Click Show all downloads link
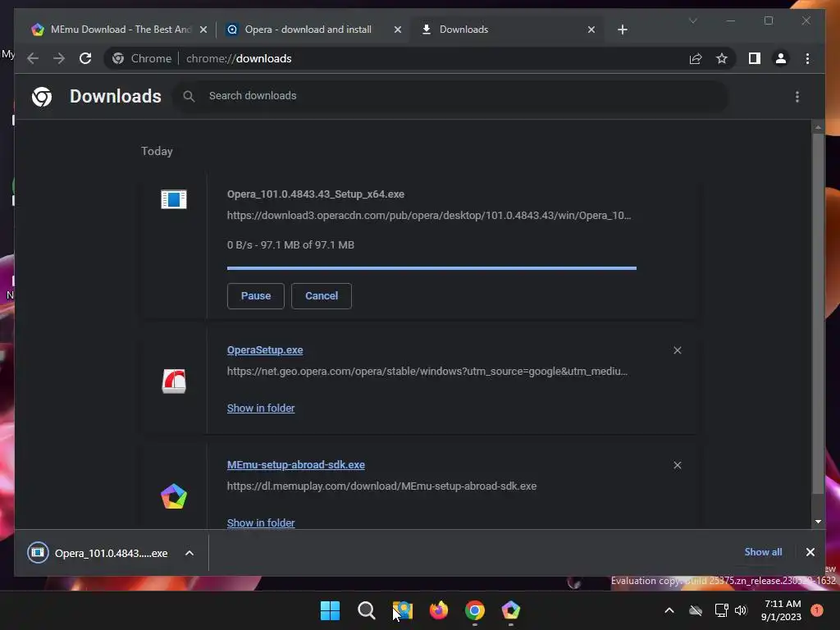 click(763, 552)
